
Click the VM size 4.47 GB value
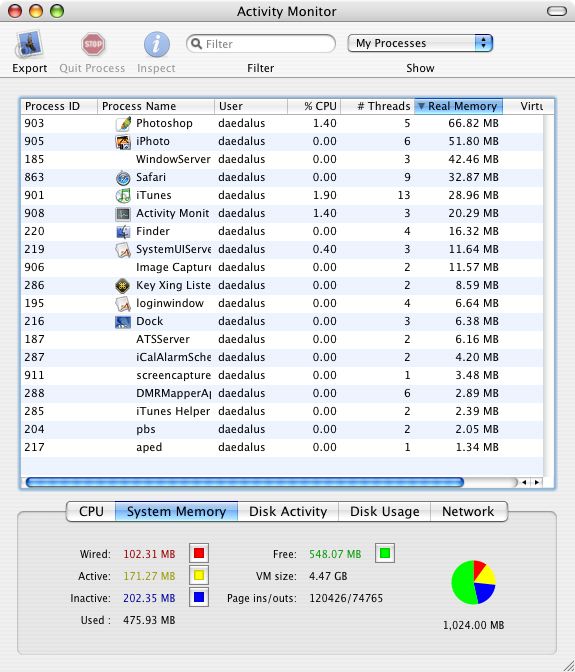[x=328, y=576]
